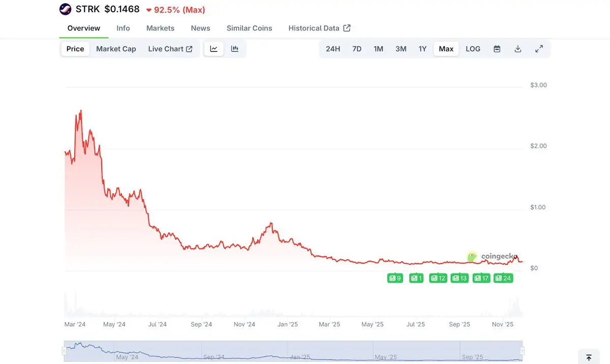Screen dimensions: 610x364
Task: Switch to line chart view icon
Action: coord(214,49)
